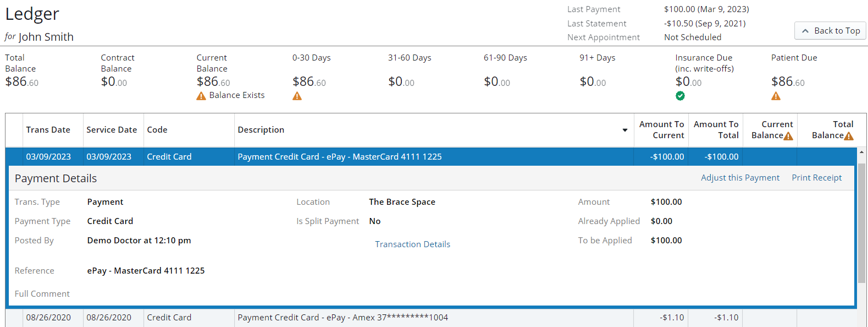Click the warning icon under 0-30 Days
This screenshot has height=327, width=868.
pos(297,96)
